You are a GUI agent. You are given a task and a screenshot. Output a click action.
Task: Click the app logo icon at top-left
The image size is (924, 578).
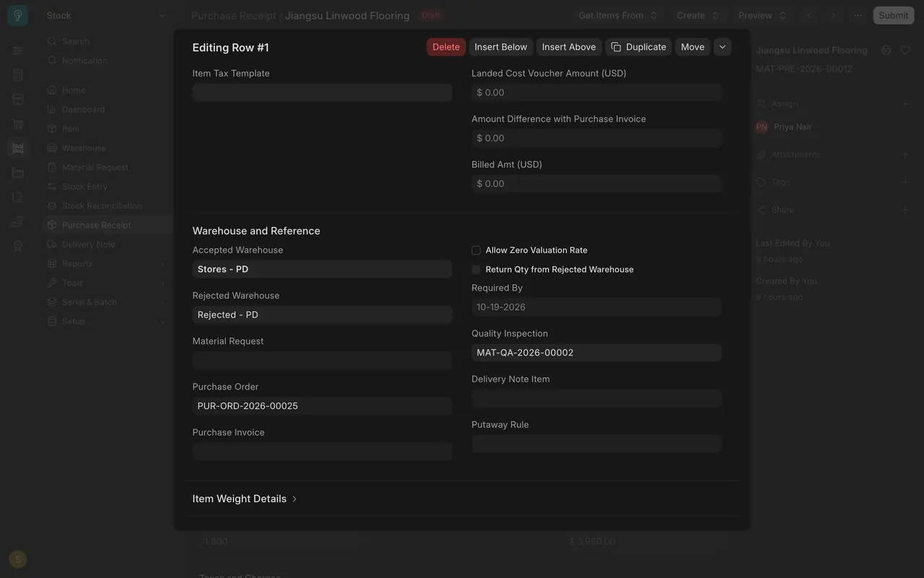[18, 15]
